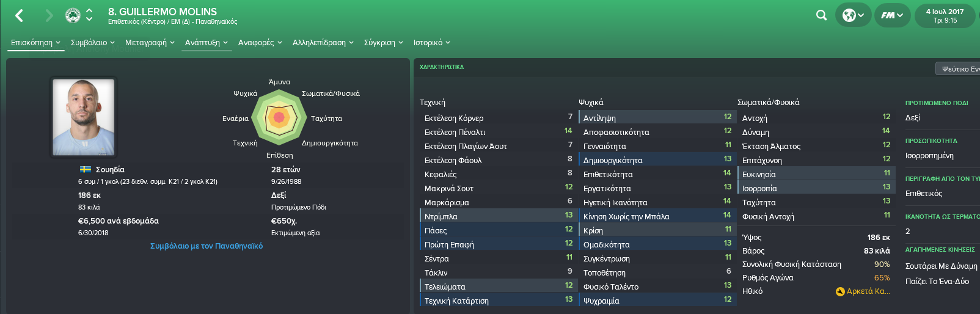Click the morale status icon beside Ηθικό

pos(840,291)
